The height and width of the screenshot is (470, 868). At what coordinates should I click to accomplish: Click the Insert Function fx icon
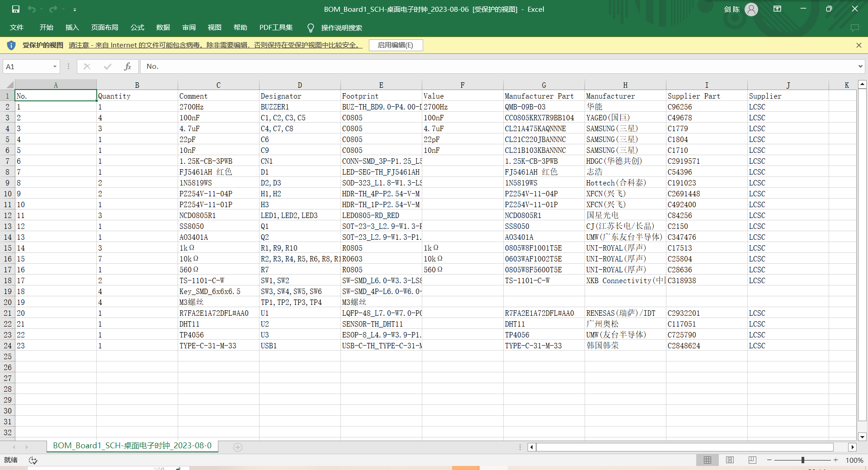[127, 66]
